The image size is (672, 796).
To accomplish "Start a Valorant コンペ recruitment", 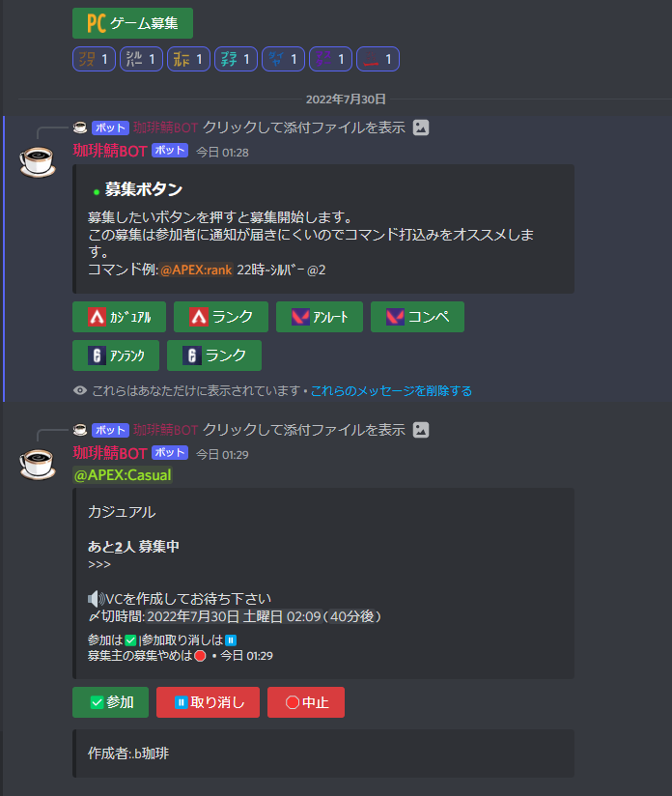I will (x=417, y=317).
